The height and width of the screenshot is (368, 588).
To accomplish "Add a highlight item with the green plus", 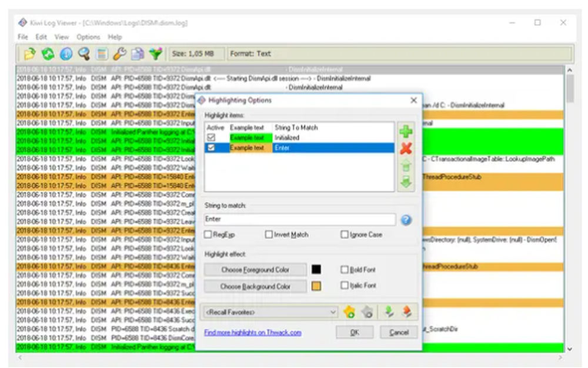I will coord(406,131).
